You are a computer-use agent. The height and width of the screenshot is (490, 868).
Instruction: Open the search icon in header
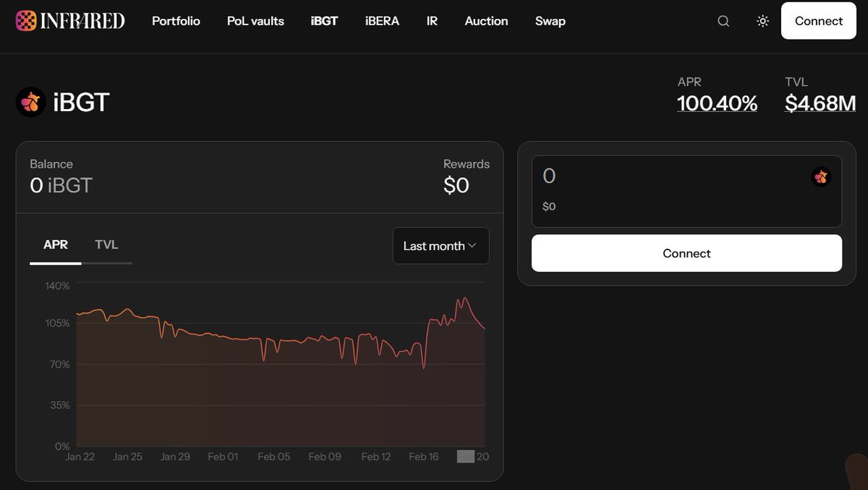pyautogui.click(x=723, y=21)
